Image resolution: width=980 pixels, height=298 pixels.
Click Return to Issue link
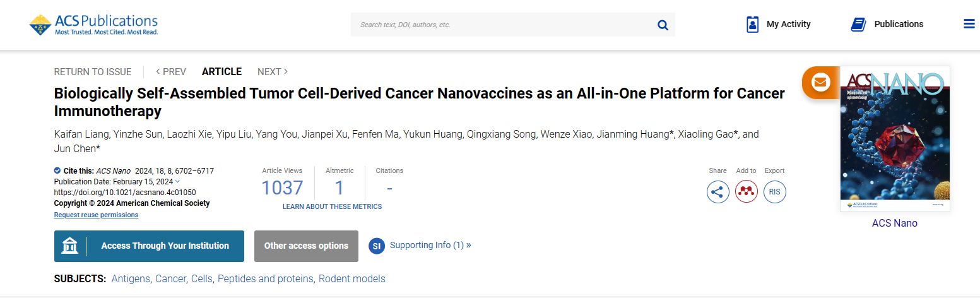pos(93,72)
